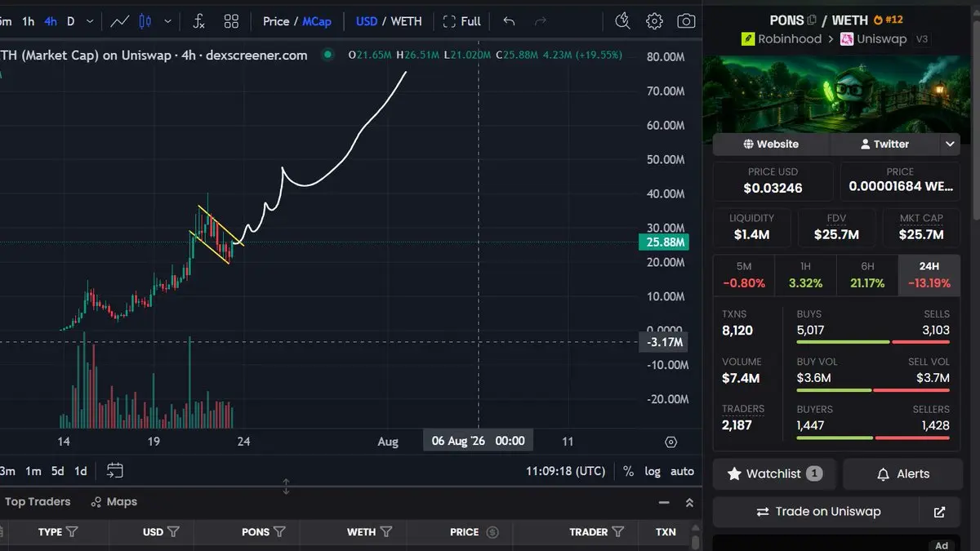The height and width of the screenshot is (551, 980).
Task: Open the go-to-date calendar icon
Action: [x=115, y=471]
